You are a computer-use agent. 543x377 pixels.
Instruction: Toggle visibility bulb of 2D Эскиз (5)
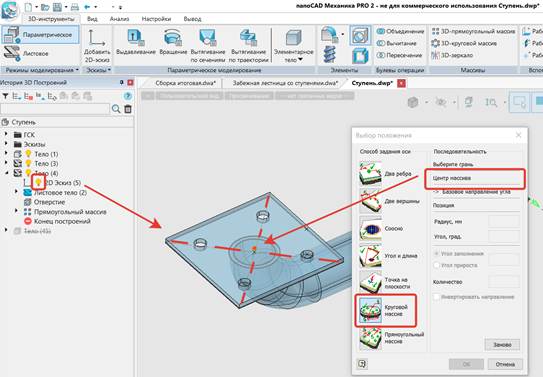click(38, 182)
